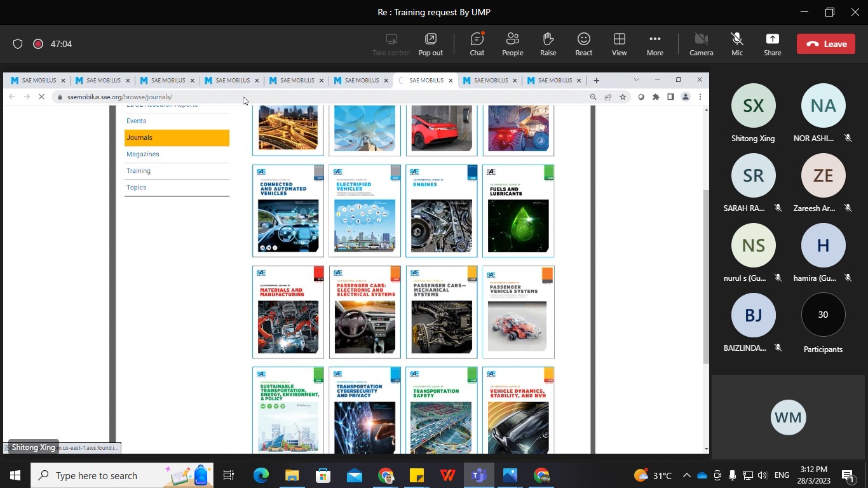Viewport: 868px width, 488px height.
Task: Click the shield privacy icon
Action: (18, 44)
